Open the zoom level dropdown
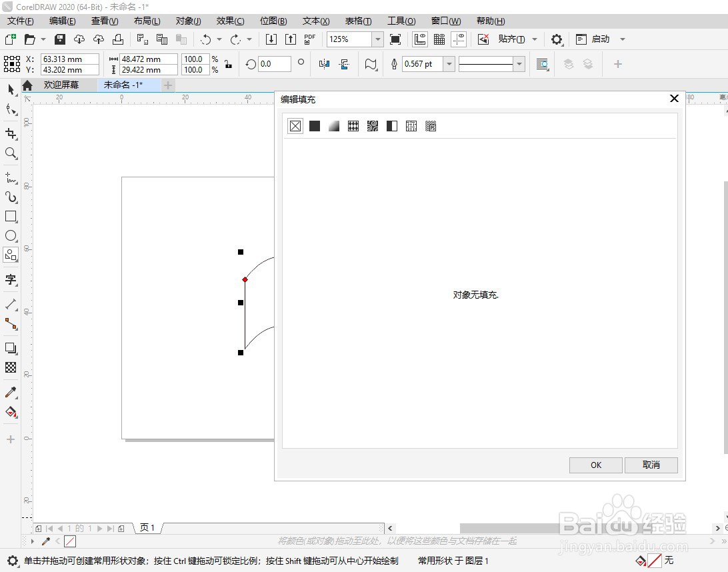728x572 pixels. point(378,39)
